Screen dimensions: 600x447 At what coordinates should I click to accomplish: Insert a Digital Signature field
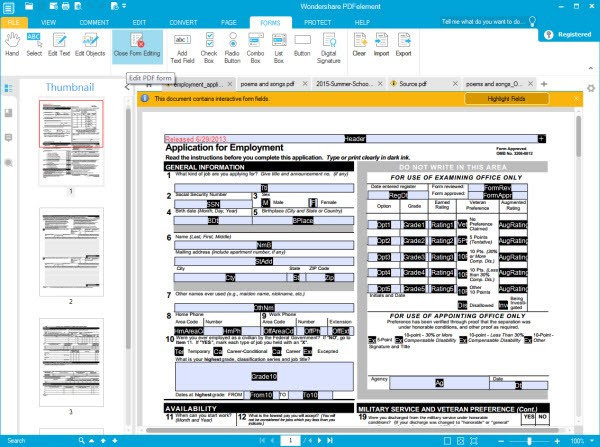pos(329,48)
